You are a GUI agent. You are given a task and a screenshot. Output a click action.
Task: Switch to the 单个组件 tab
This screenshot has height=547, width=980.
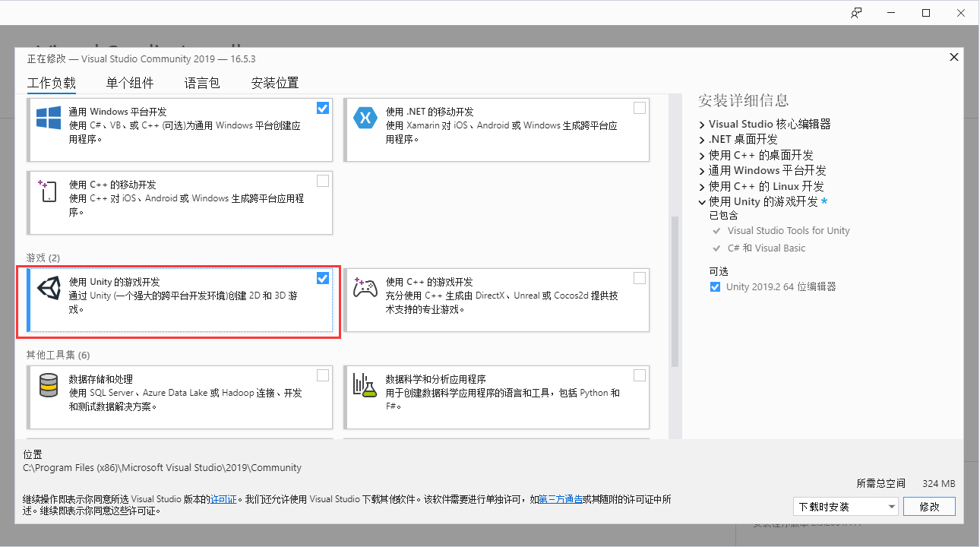129,83
